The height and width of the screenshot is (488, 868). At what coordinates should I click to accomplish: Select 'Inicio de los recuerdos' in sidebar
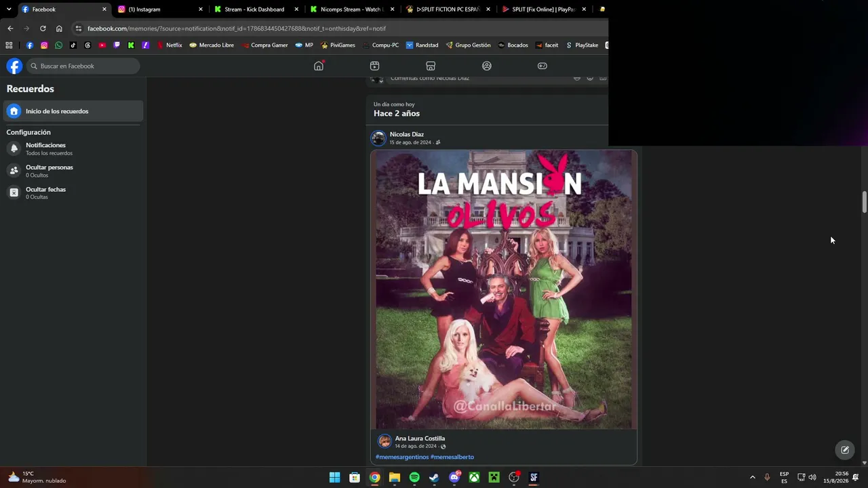(x=73, y=111)
